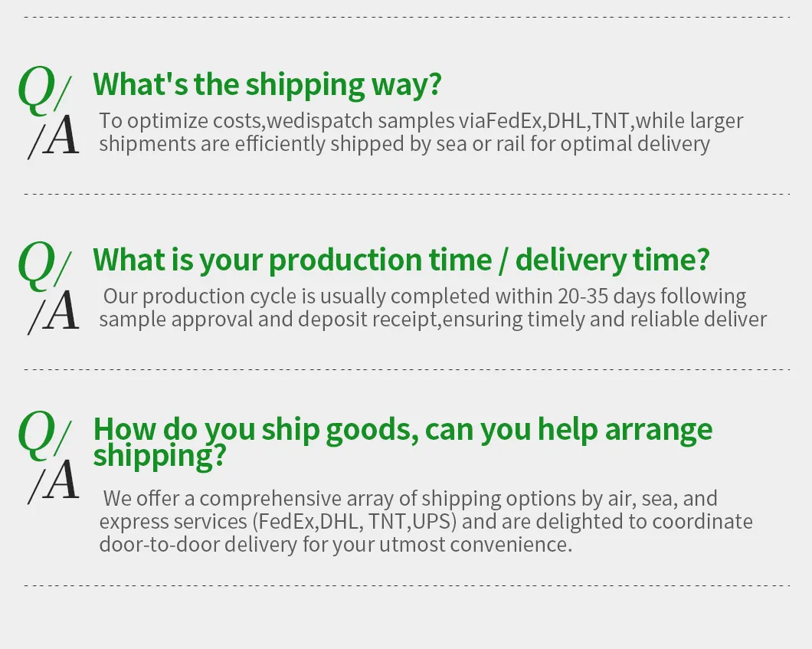The height and width of the screenshot is (649, 812).
Task: Click the answer starting "We offer a comprehensive"
Action: coord(425,522)
